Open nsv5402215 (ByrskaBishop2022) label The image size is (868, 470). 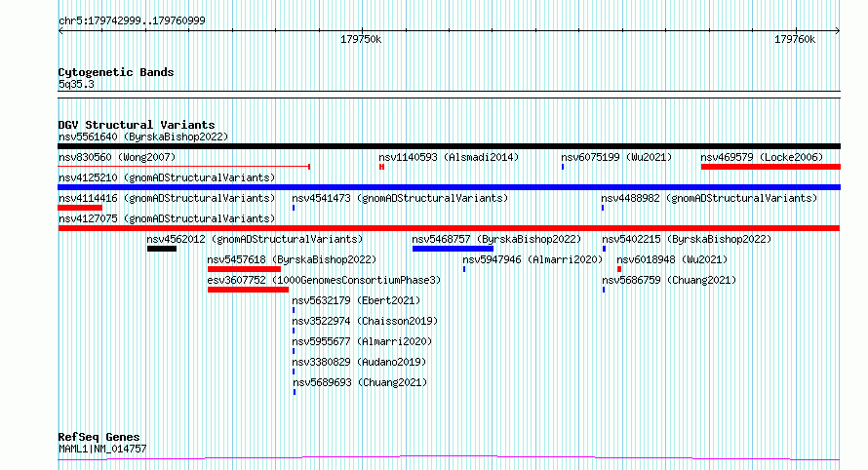[x=687, y=239]
